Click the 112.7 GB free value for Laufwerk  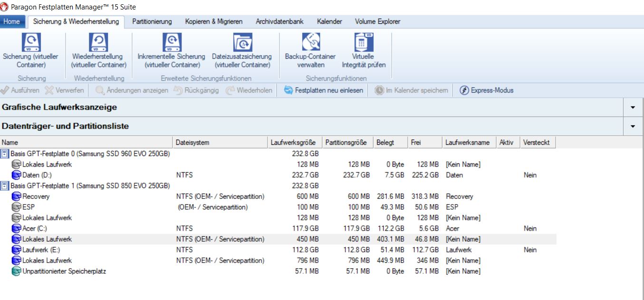(x=424, y=250)
